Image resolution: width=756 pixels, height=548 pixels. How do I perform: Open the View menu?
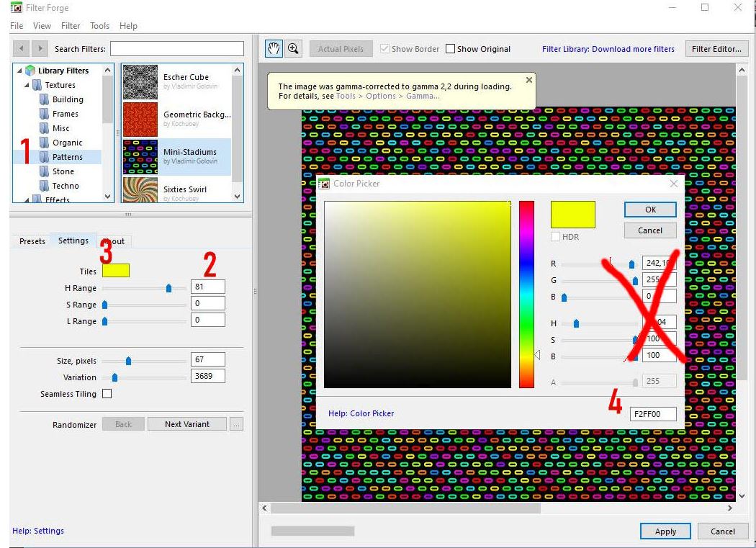[x=42, y=26]
